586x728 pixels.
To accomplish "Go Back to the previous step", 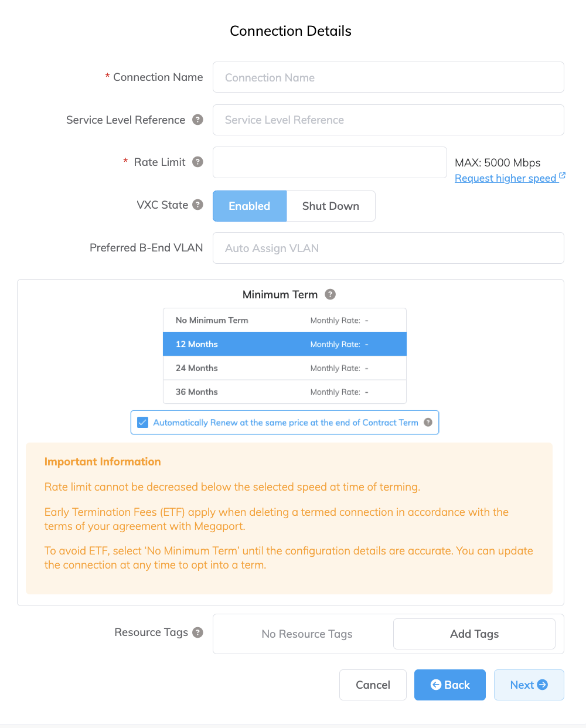I will pyautogui.click(x=450, y=685).
